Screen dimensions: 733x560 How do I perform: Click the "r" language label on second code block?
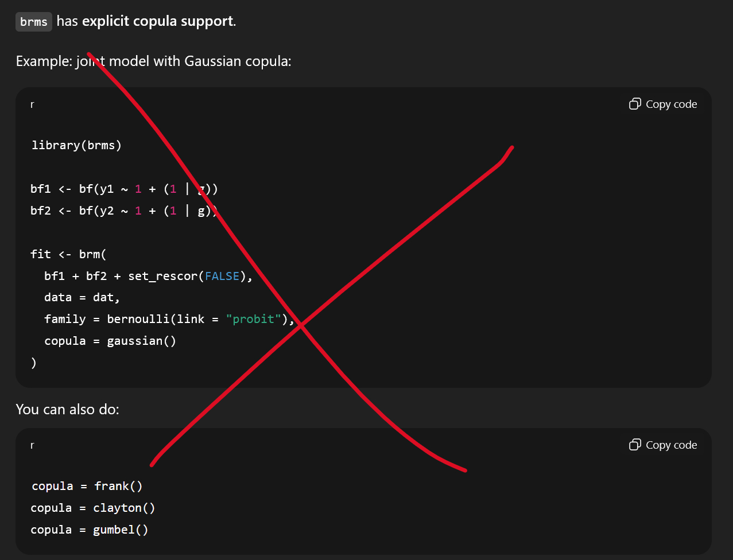click(32, 445)
